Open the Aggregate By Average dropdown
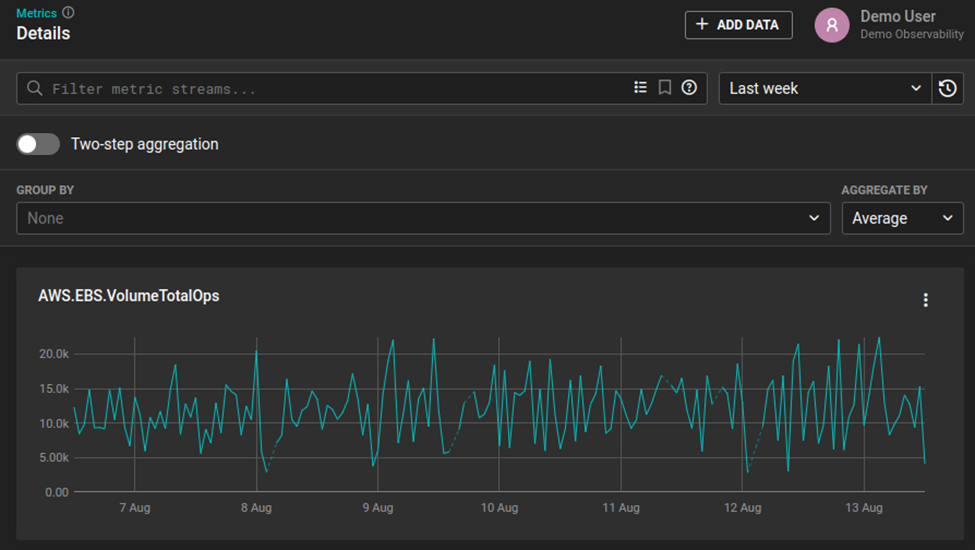 click(902, 218)
